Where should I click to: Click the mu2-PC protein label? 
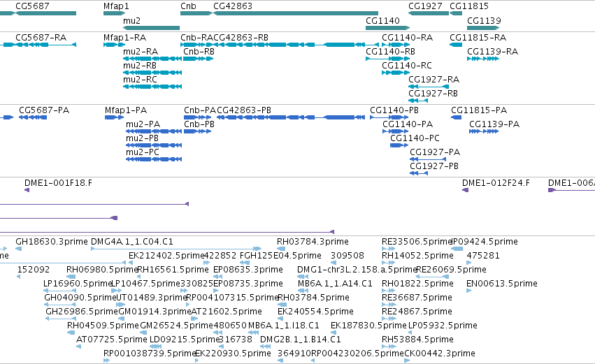[143, 152]
